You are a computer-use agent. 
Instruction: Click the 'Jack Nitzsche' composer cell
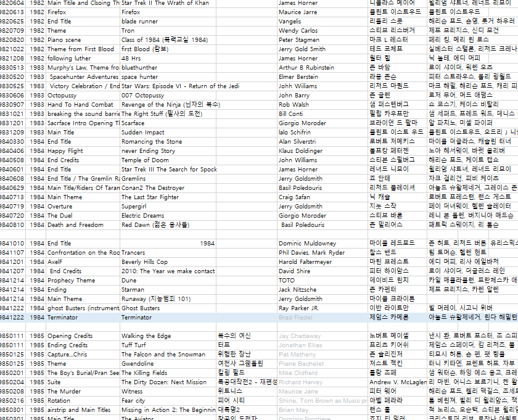coord(323,290)
